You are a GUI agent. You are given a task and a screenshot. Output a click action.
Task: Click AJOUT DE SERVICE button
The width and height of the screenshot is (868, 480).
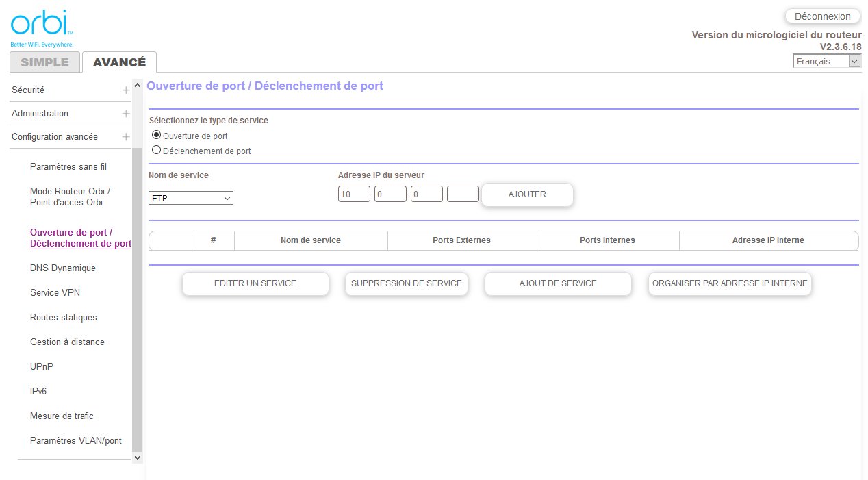(558, 283)
